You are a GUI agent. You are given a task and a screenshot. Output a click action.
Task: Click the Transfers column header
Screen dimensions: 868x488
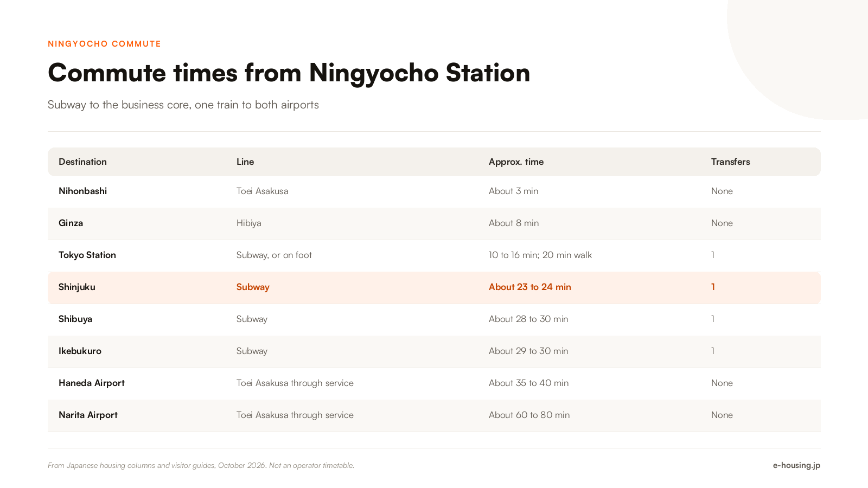tap(730, 162)
